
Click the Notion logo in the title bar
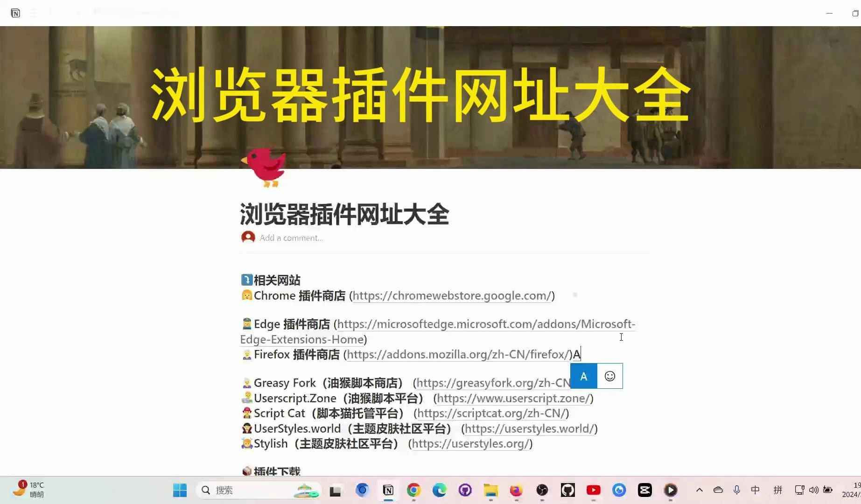coord(15,13)
